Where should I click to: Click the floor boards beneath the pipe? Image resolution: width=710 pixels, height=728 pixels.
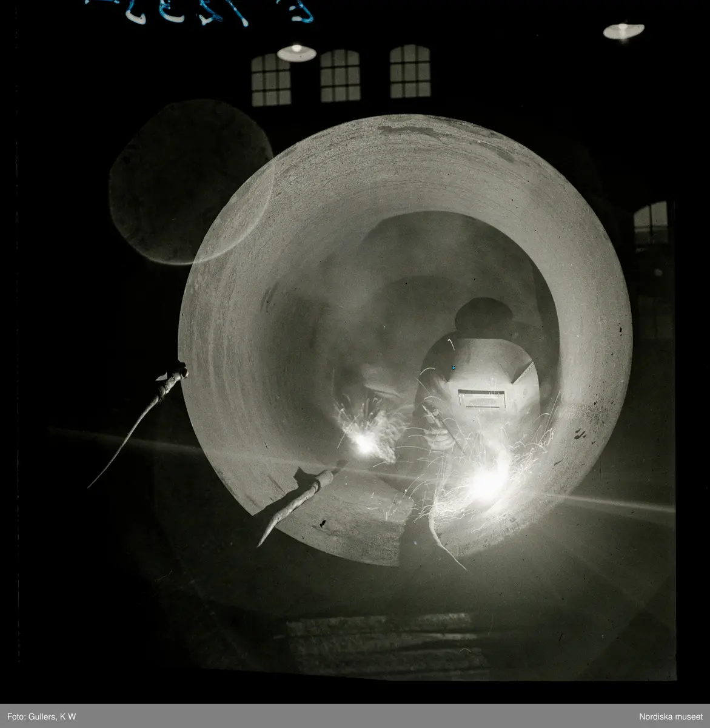click(x=388, y=643)
